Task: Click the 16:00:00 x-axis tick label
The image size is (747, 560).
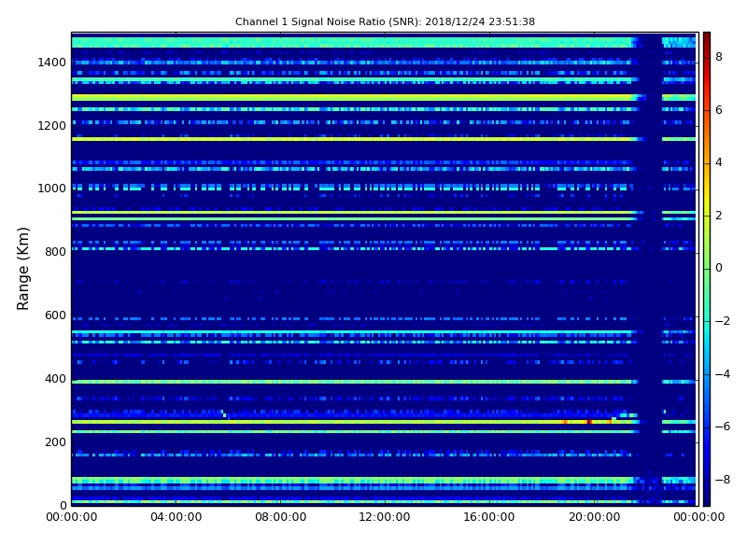Action: pos(489,517)
